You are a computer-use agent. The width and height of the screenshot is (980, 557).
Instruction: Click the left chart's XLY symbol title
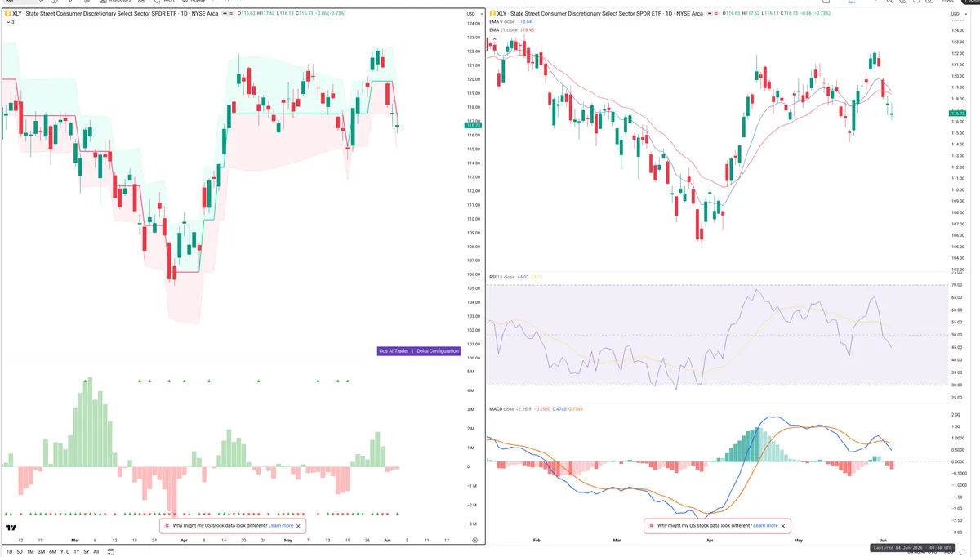(114, 14)
